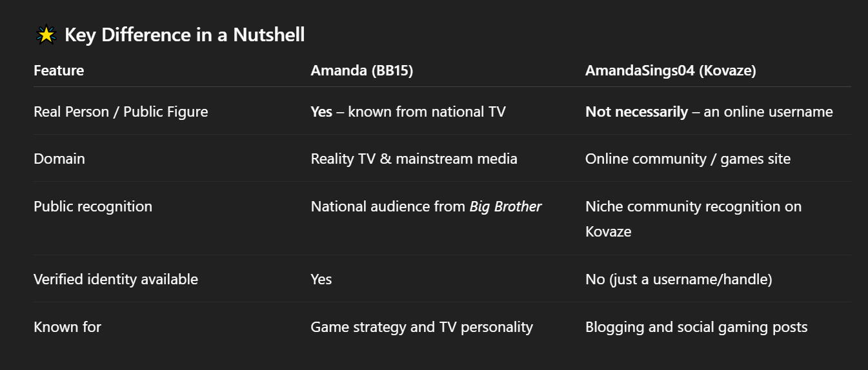Select the "Feature" column header

tap(59, 70)
